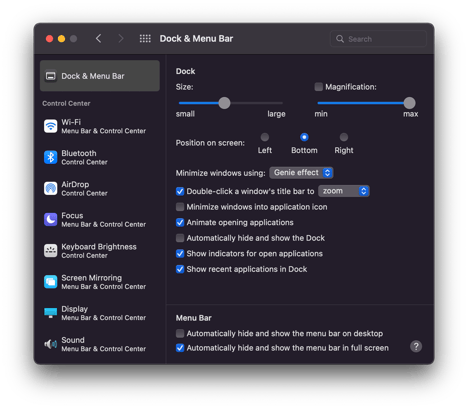Click the Sound speaker icon
468x409 pixels.
tap(51, 344)
